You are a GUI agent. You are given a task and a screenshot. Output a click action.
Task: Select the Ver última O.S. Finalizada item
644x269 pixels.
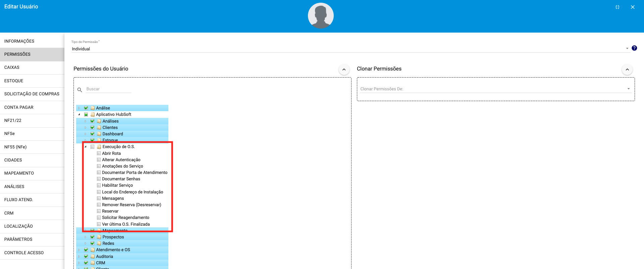(x=126, y=224)
